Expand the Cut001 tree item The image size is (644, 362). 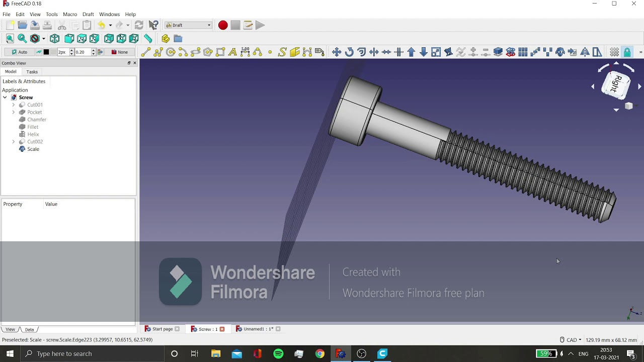point(14,105)
